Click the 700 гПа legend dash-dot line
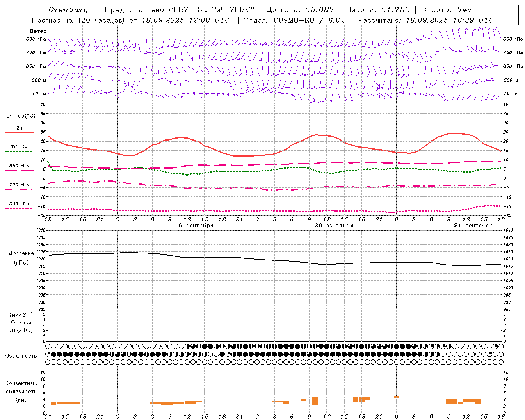Image resolution: width=525 pixels, height=420 pixels. 19,189
